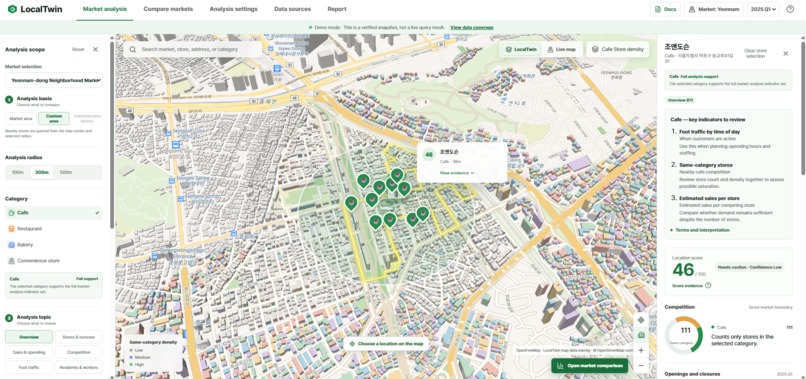
Task: Open Compare markets tab
Action: [x=168, y=9]
